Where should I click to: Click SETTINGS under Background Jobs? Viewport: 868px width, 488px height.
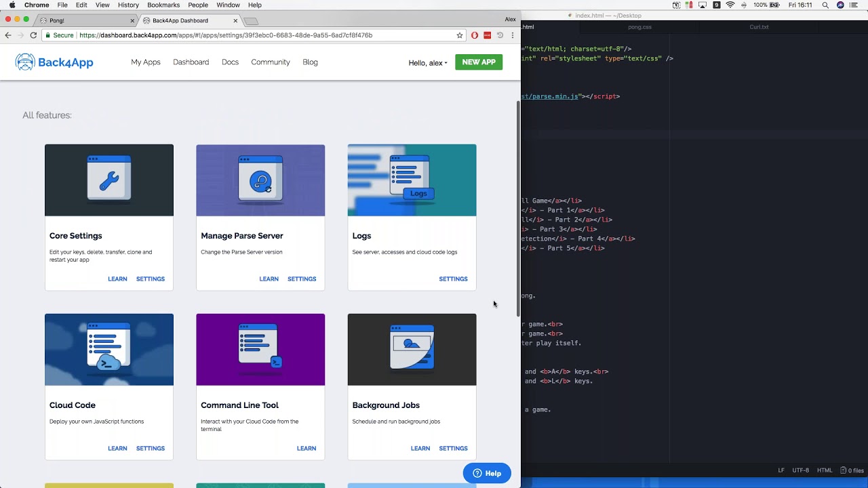[x=453, y=449]
